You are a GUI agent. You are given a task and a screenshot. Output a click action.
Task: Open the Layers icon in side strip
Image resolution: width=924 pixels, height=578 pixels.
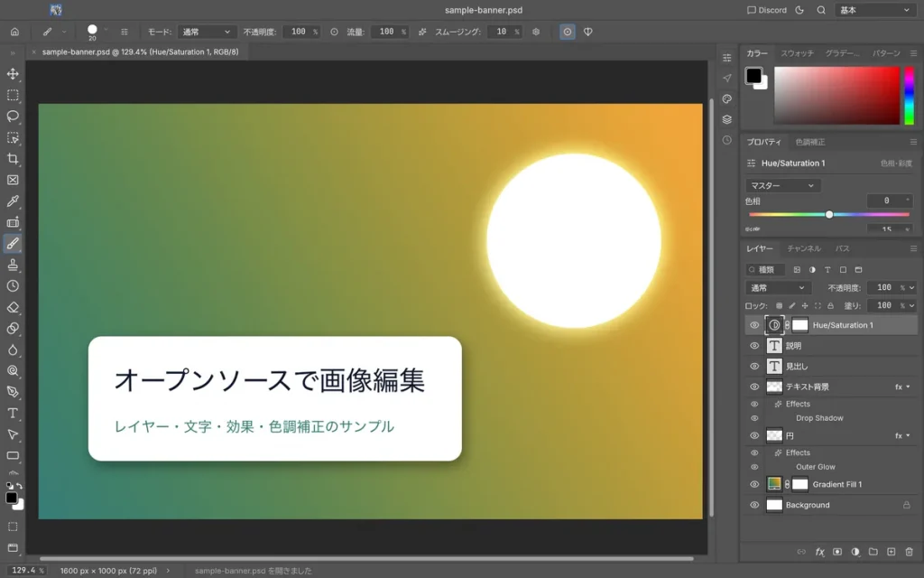point(727,120)
